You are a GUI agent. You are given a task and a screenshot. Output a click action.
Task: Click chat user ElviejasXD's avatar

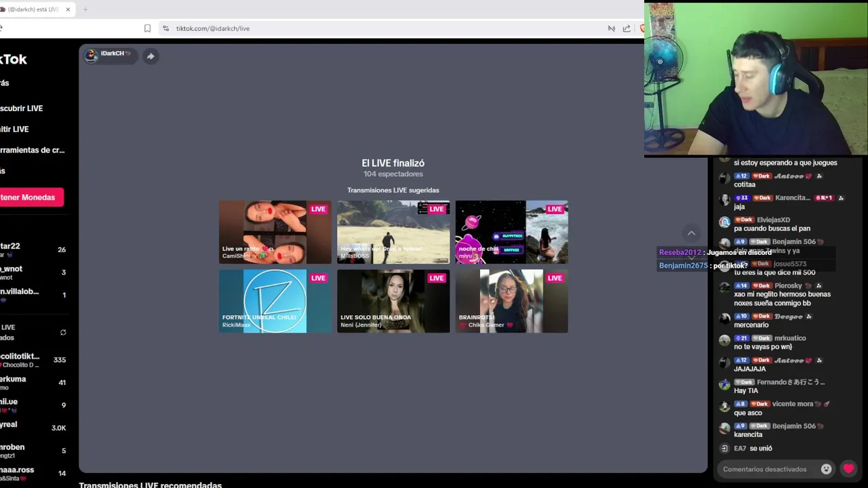pos(724,222)
